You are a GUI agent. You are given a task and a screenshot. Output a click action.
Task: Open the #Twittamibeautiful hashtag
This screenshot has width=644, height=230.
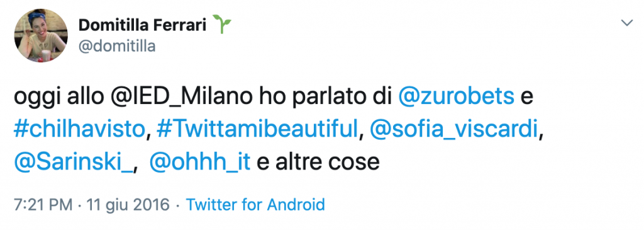coord(257,130)
